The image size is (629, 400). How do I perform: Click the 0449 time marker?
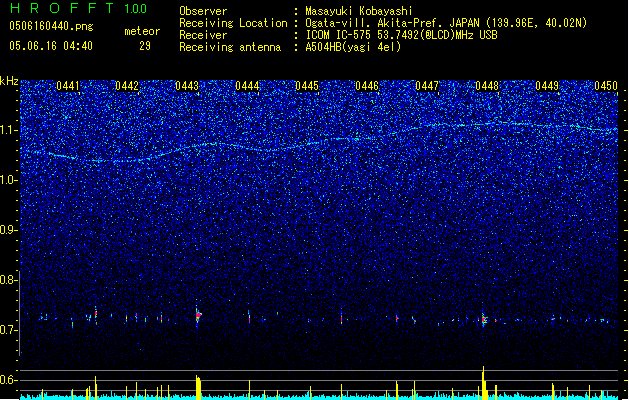tap(547, 86)
